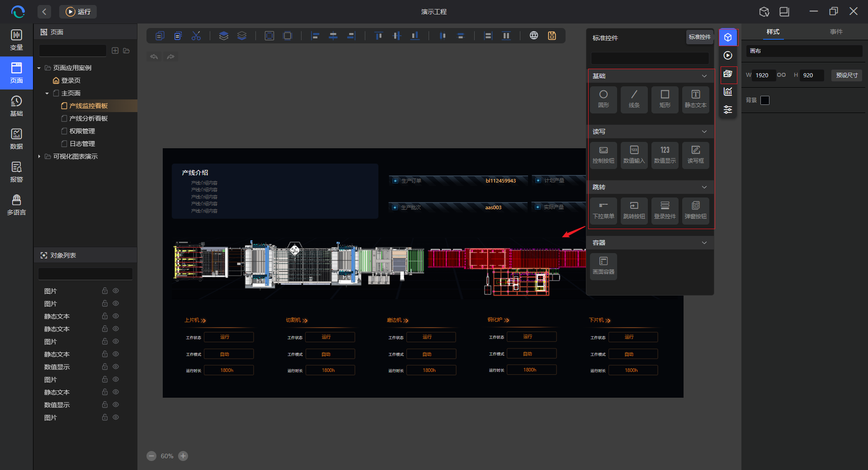Open the sliders settings panel icon
Image resolution: width=868 pixels, height=470 pixels.
pyautogui.click(x=728, y=110)
